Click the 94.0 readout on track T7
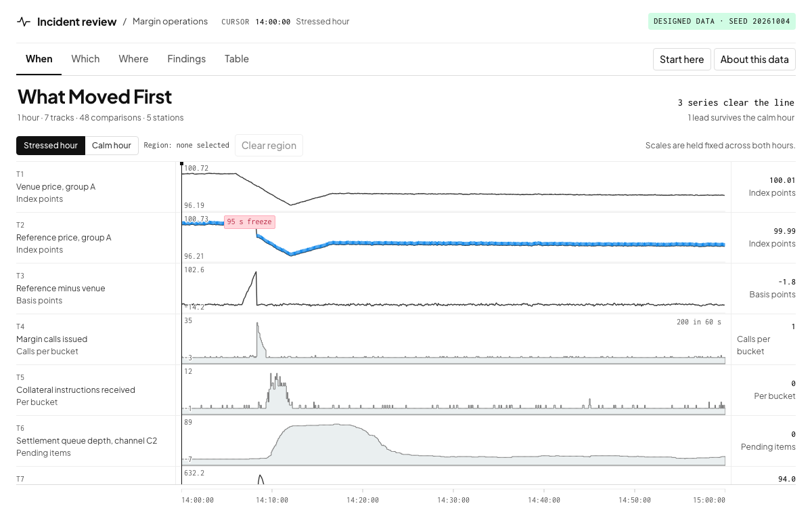The width and height of the screenshot is (812, 508). (787, 479)
